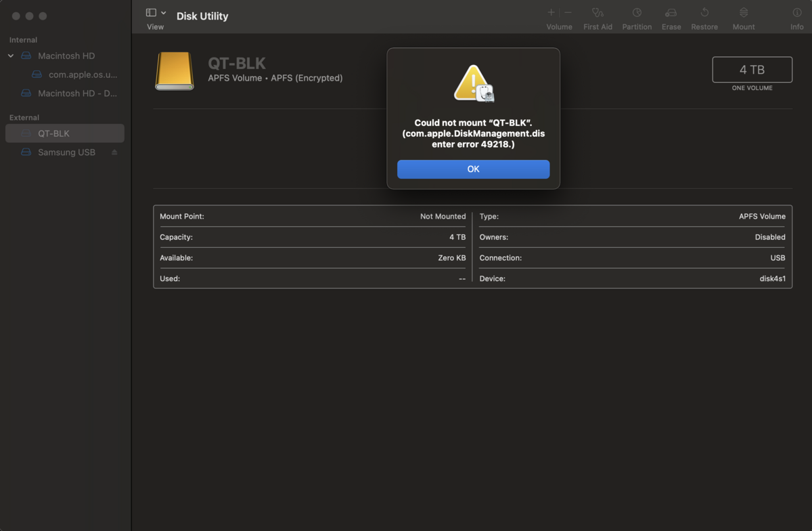Click the Restore toolbar icon
Screen dimensions: 812x531
(704, 13)
